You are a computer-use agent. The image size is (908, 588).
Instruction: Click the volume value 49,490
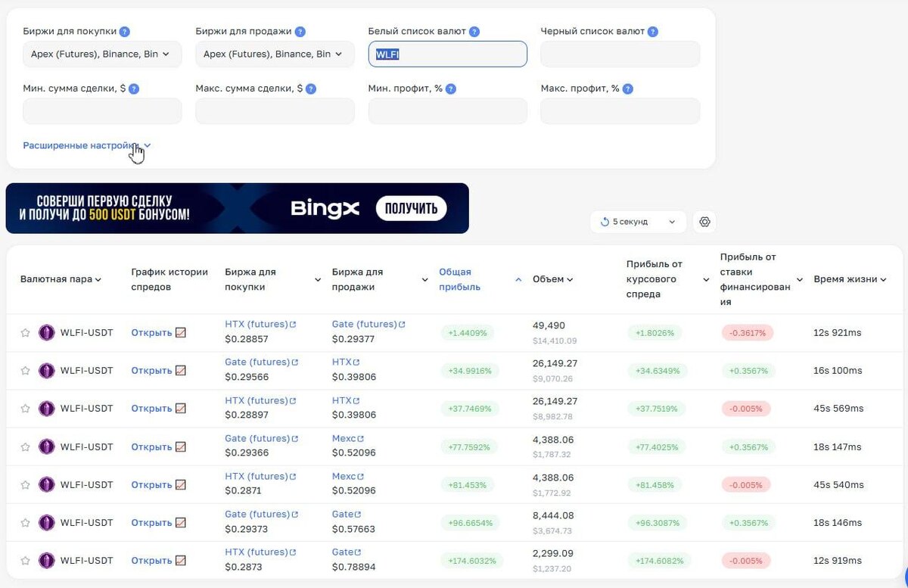coord(549,325)
